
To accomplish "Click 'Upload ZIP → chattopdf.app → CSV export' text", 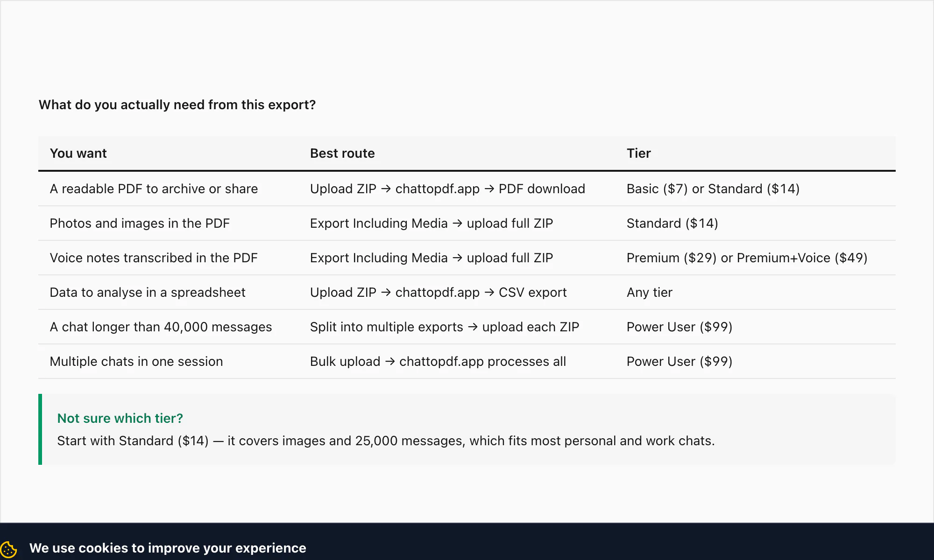I will pos(438,292).
